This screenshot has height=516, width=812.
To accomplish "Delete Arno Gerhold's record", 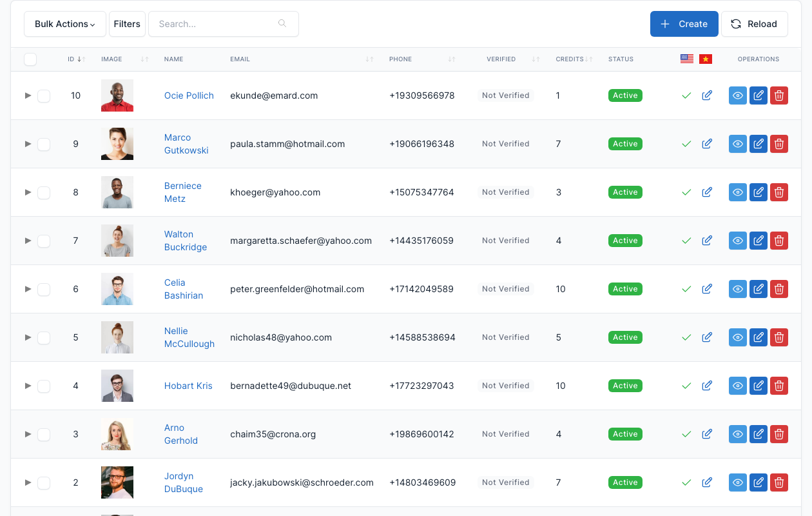I will tap(779, 434).
